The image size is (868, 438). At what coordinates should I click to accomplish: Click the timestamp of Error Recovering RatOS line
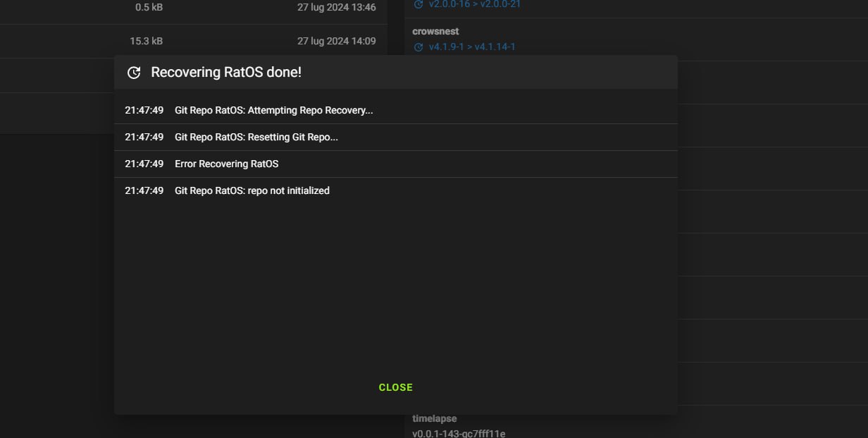point(144,164)
